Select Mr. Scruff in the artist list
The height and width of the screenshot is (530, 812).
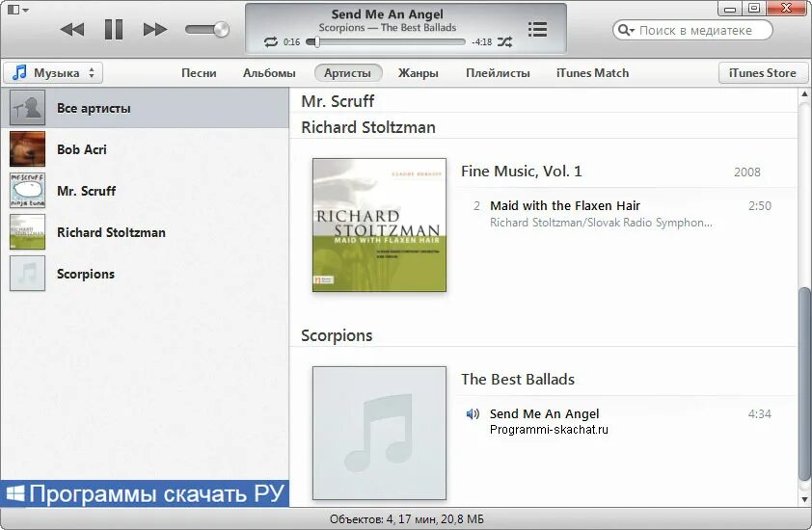(x=145, y=191)
